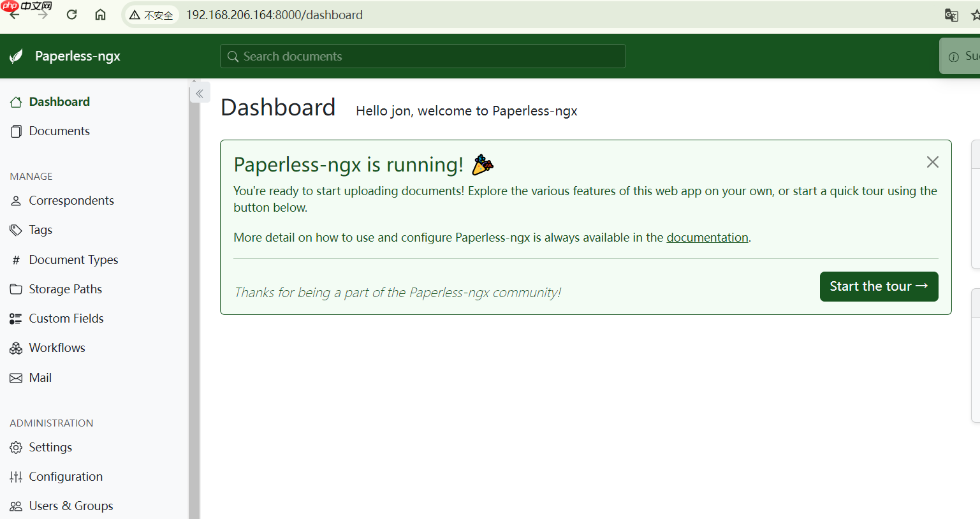980x519 pixels.
Task: Click the Settings gear icon
Action: coord(16,448)
